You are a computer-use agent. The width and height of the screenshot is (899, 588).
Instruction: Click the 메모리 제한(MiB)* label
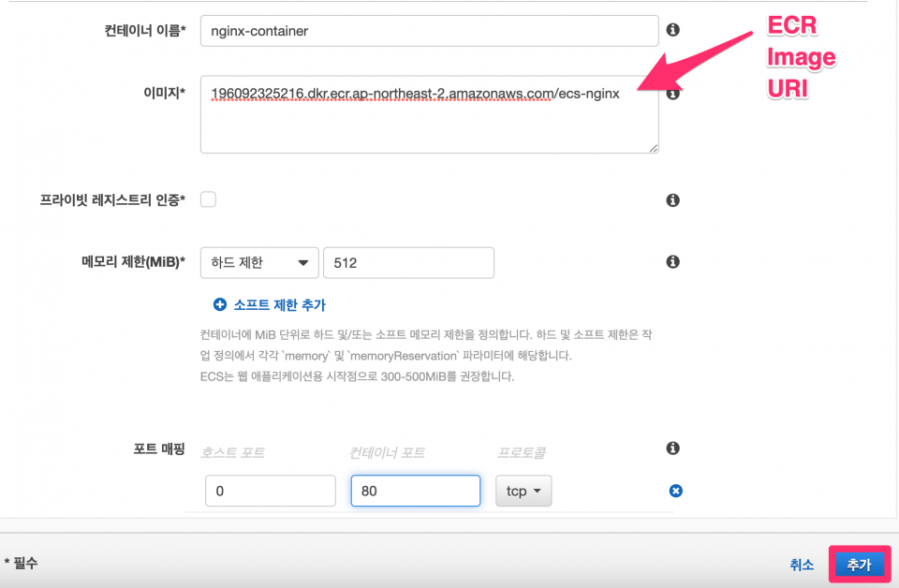(134, 262)
